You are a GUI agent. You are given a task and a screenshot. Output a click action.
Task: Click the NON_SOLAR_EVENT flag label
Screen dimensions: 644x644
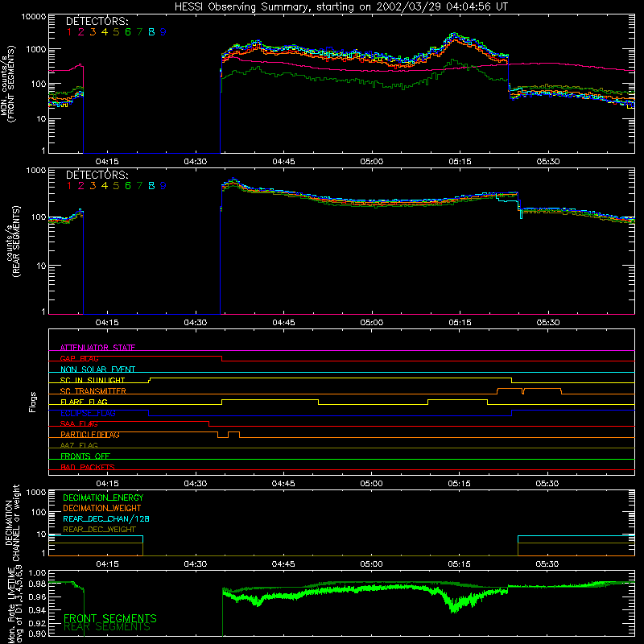coord(97,369)
